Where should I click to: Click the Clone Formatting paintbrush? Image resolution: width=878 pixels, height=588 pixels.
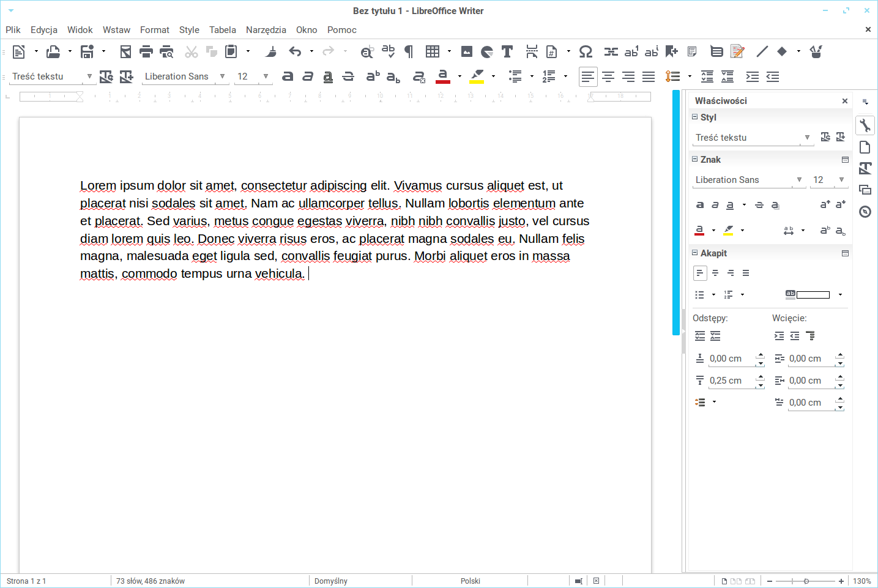coord(271,51)
